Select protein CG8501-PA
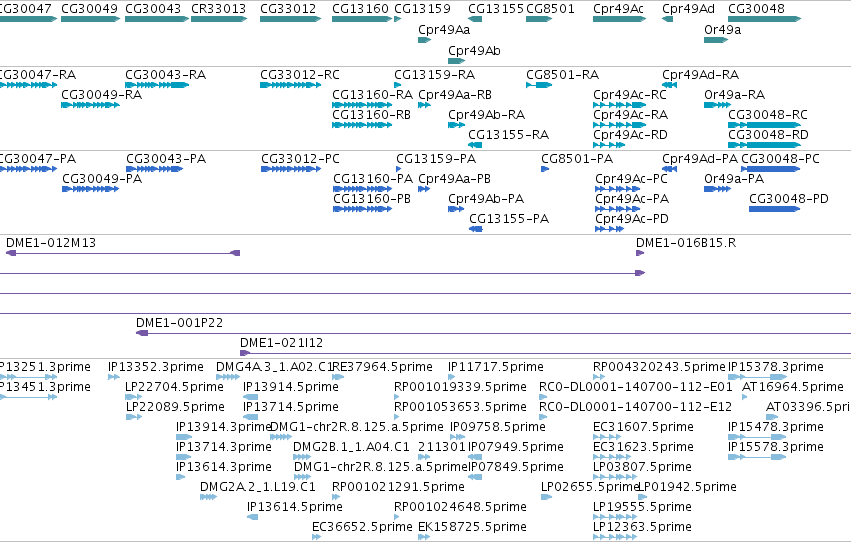Image resolution: width=851 pixels, height=542 pixels. click(x=545, y=169)
